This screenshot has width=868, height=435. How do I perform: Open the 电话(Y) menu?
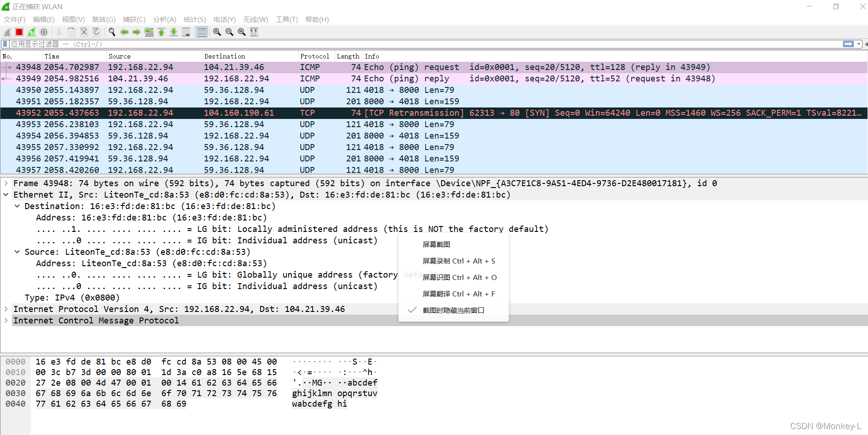coord(224,20)
